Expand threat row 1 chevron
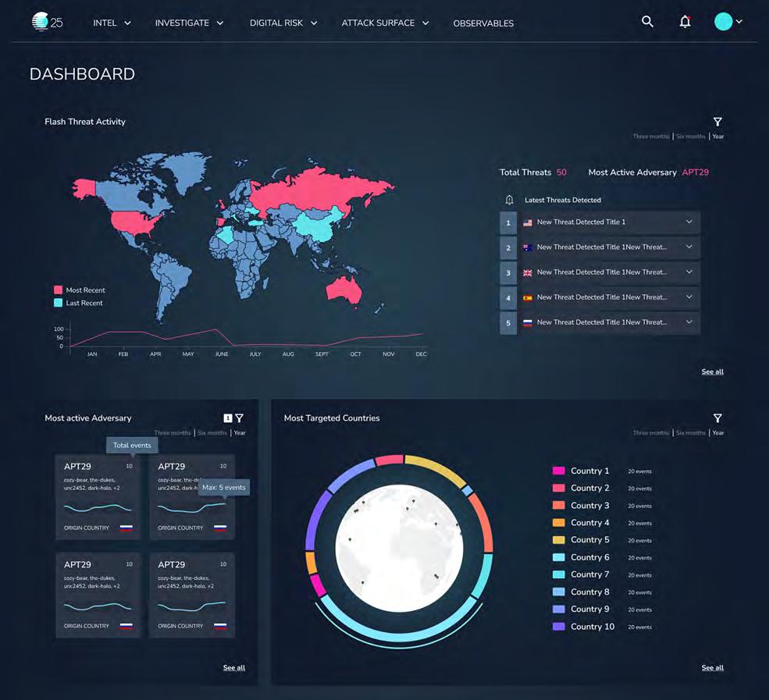The height and width of the screenshot is (700, 769). click(x=689, y=222)
